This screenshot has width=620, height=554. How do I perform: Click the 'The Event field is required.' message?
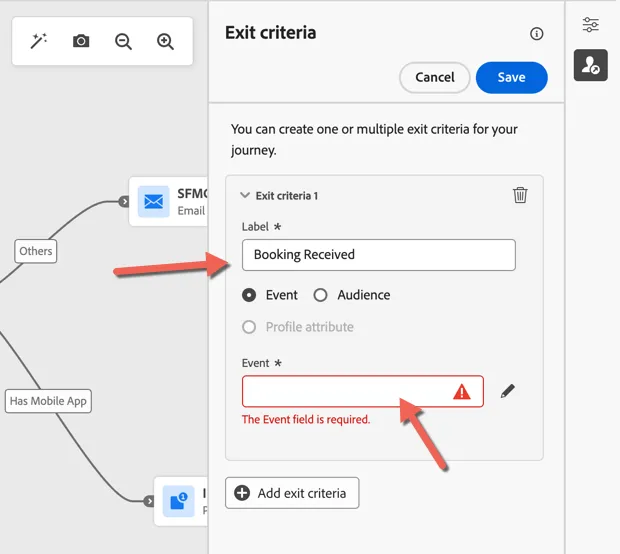[x=306, y=420]
